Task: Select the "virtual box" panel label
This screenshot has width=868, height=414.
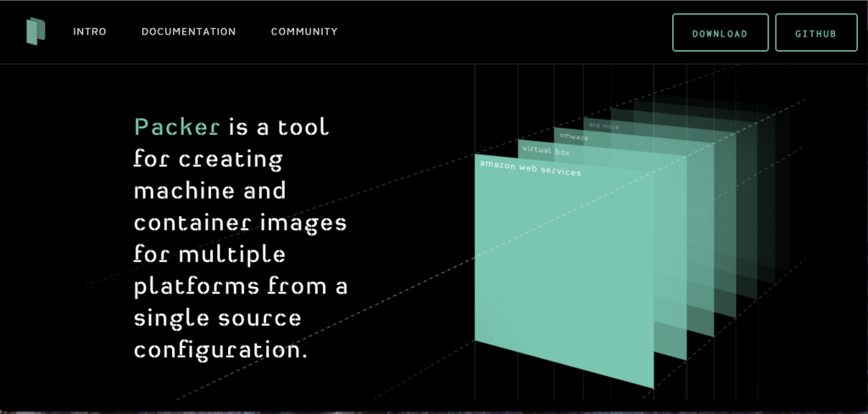Action: pos(546,151)
